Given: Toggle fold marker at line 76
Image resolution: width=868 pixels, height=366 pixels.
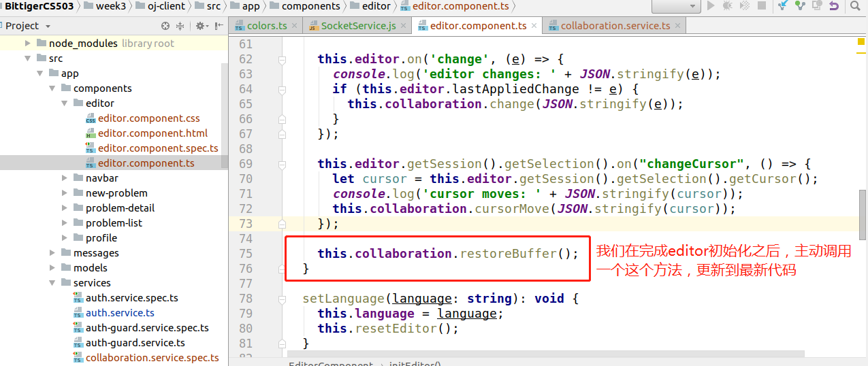Looking at the screenshot, I should (282, 269).
